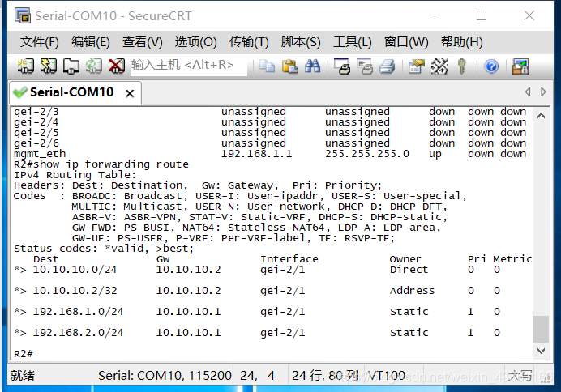Click the Print Screen icon
561x392 pixels.
[x=342, y=66]
